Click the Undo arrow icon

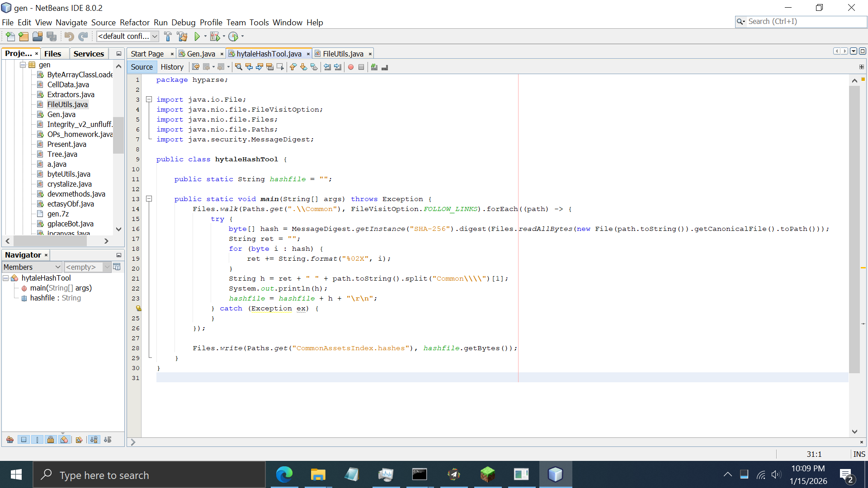(x=69, y=37)
